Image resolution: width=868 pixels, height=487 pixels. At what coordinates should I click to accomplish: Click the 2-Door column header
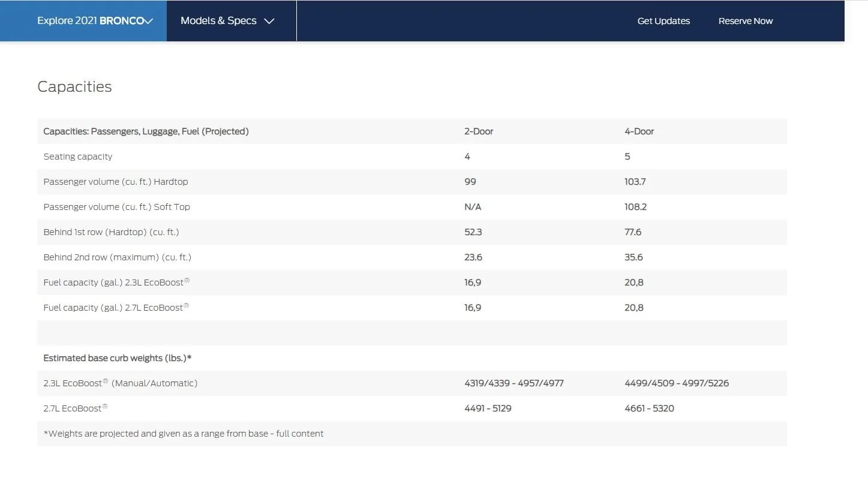click(478, 131)
